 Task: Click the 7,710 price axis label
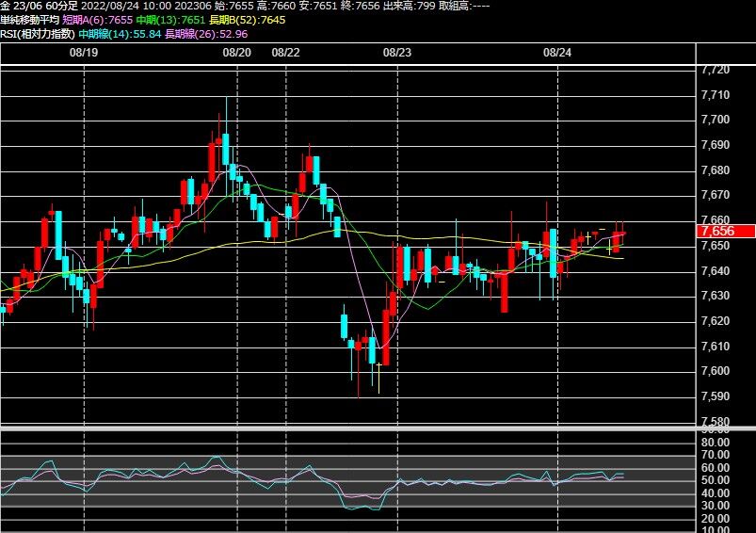coord(716,94)
